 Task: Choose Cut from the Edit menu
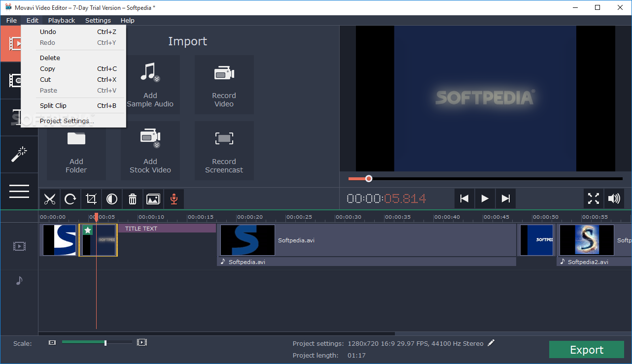[x=73, y=79]
